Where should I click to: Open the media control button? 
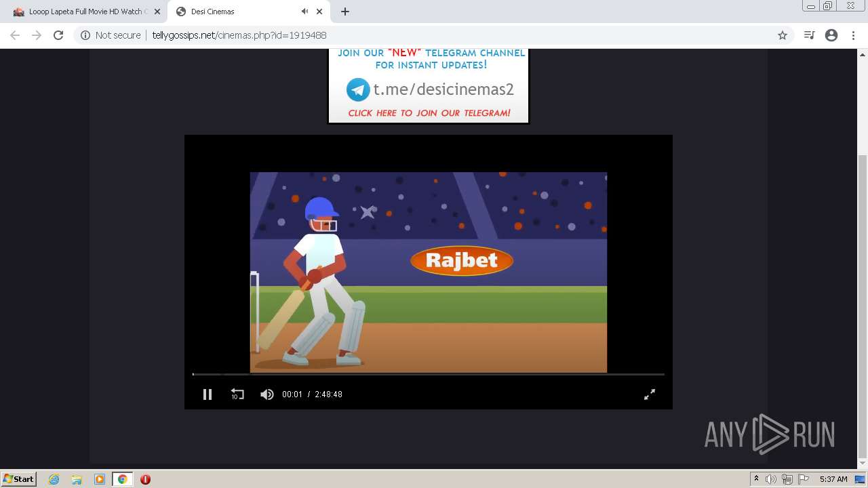[x=809, y=35]
